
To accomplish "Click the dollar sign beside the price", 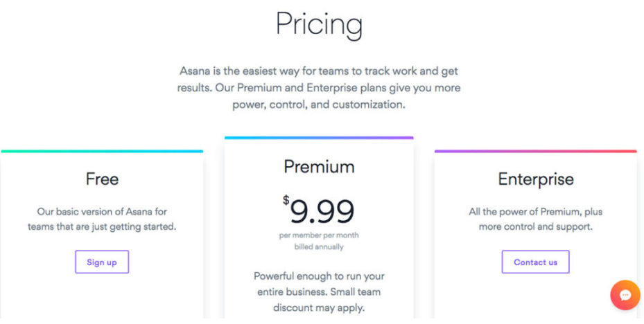I will pos(286,201).
